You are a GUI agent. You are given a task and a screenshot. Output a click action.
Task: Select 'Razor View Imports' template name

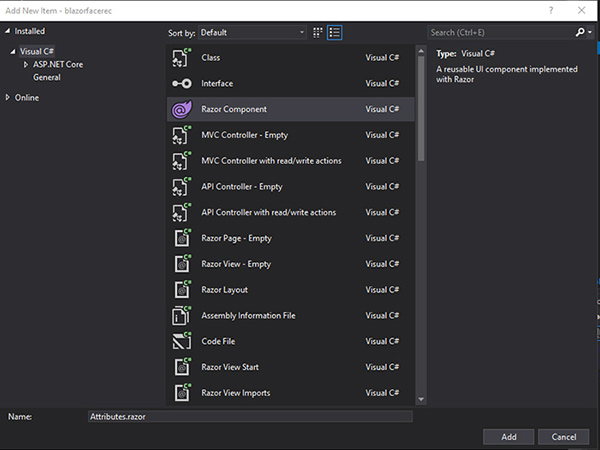pos(236,393)
